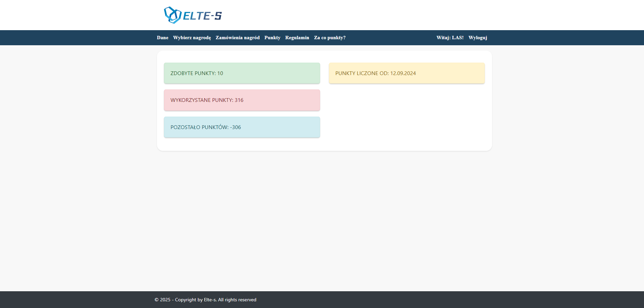Click the earned points value 10

[220, 73]
